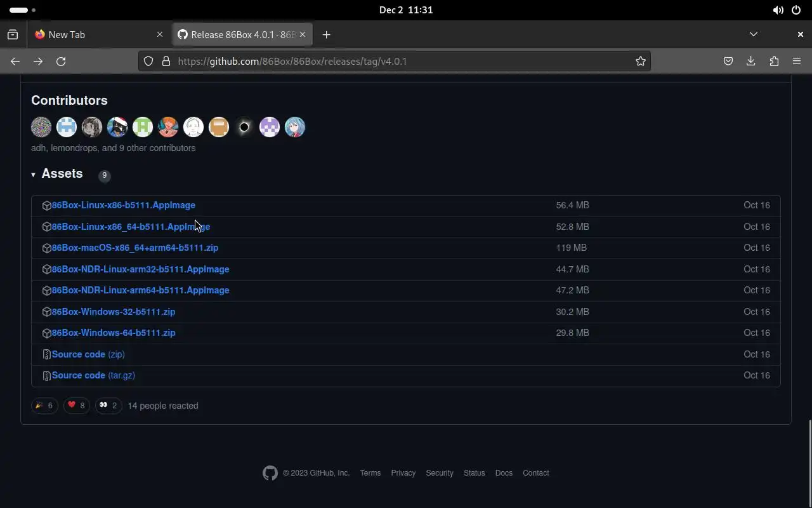Click the Activities pill in top bar
This screenshot has height=508, width=812.
(x=23, y=10)
